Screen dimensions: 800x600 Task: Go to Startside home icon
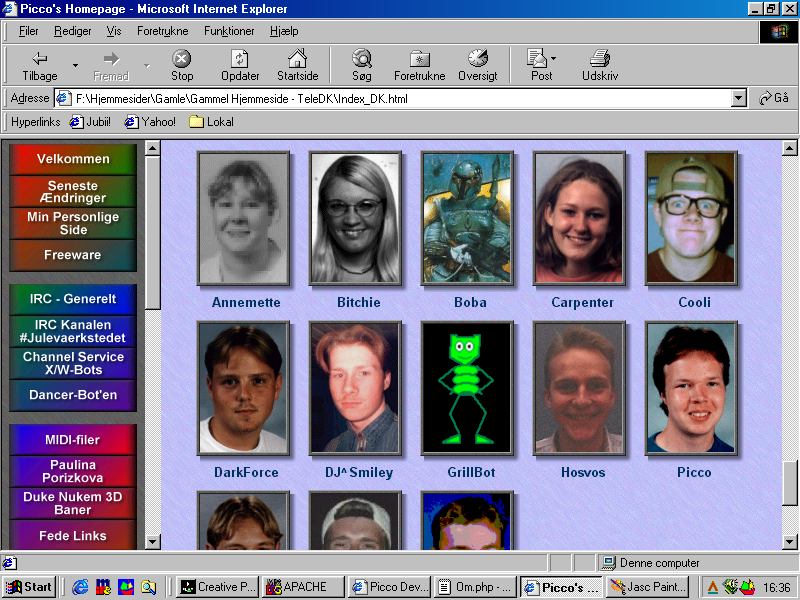click(297, 59)
